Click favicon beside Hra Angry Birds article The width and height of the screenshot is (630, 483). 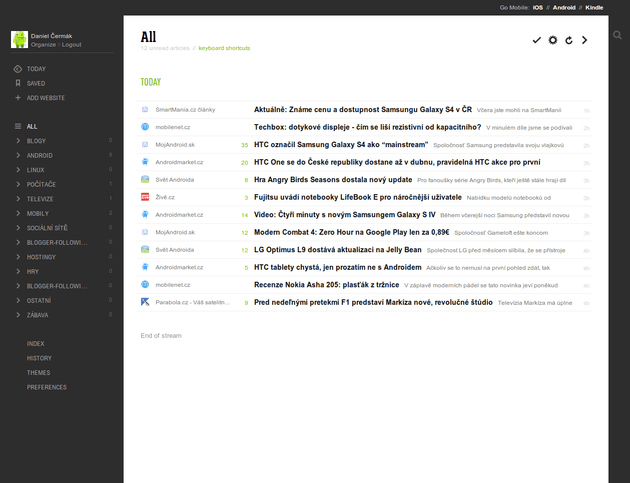pos(145,179)
